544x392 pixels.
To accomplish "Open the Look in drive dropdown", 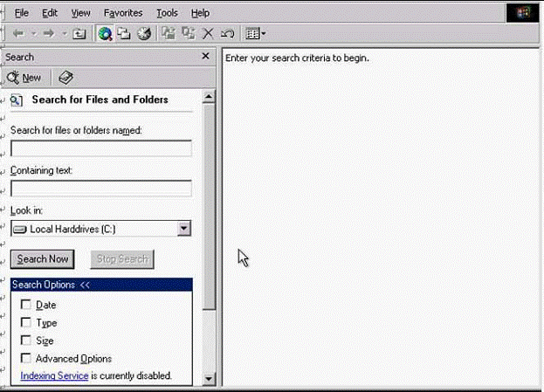I will click(183, 229).
